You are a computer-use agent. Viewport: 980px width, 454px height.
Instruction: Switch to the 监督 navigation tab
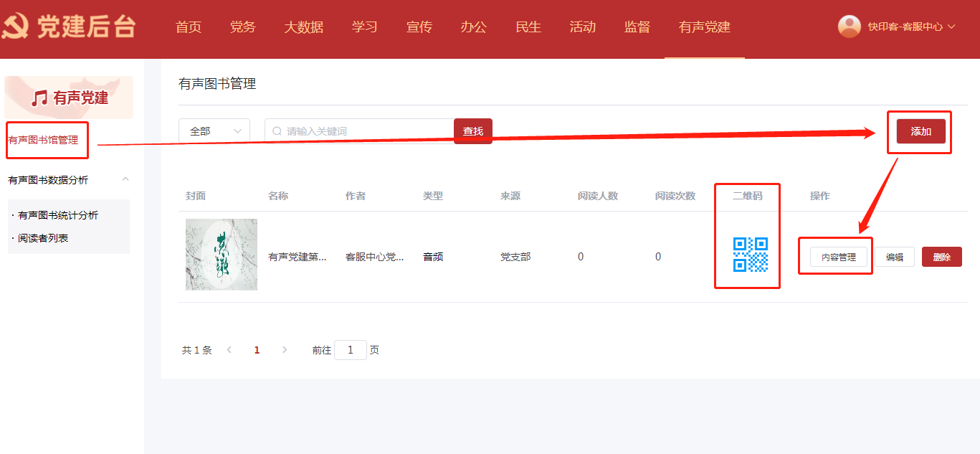tap(637, 27)
